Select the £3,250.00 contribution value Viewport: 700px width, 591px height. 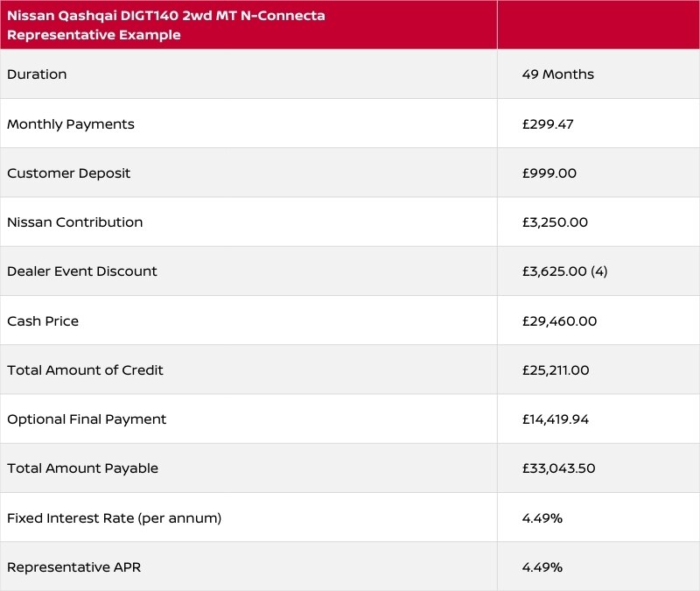click(x=555, y=222)
